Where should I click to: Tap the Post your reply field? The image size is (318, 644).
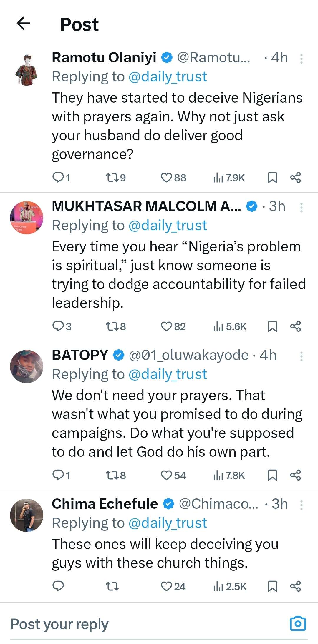tap(118, 624)
